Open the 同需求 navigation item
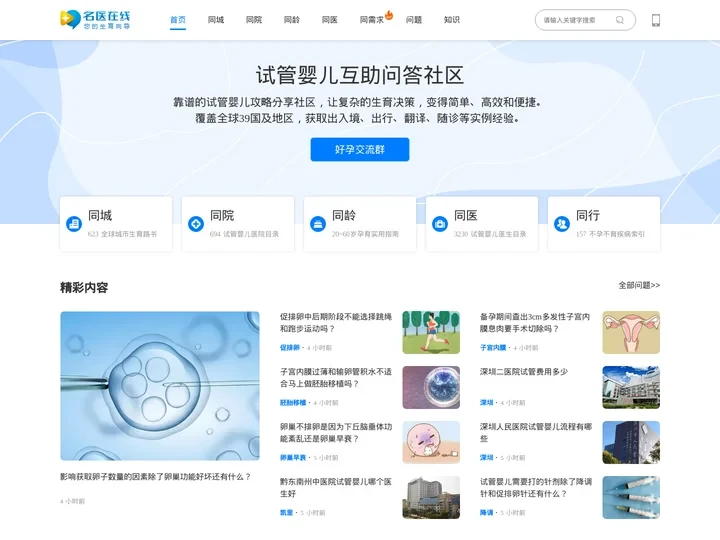The width and height of the screenshot is (720, 540). (x=371, y=20)
